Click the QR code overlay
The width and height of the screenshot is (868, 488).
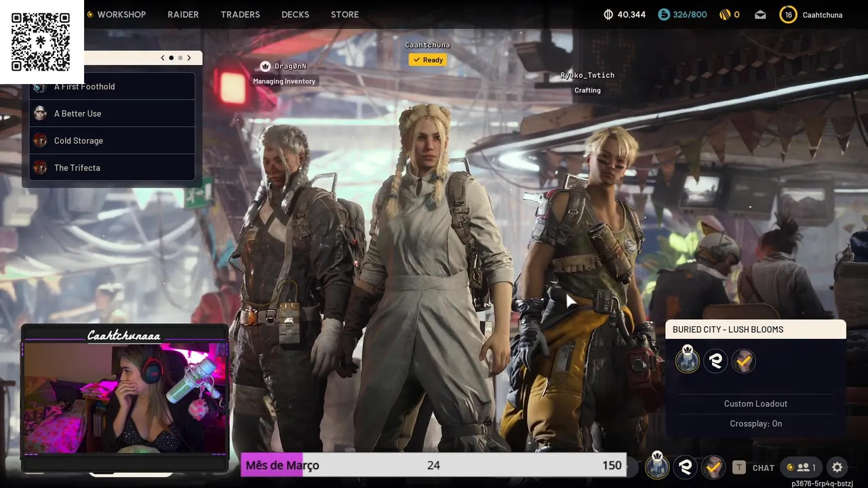tap(41, 41)
